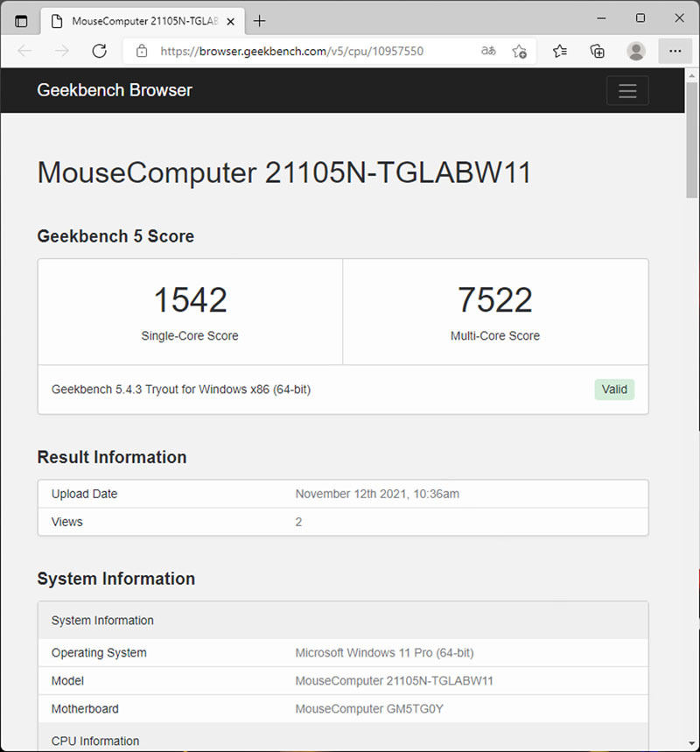The image size is (700, 752).
Task: Click the Geekbench 5 Score heading
Action: pyautogui.click(x=115, y=236)
